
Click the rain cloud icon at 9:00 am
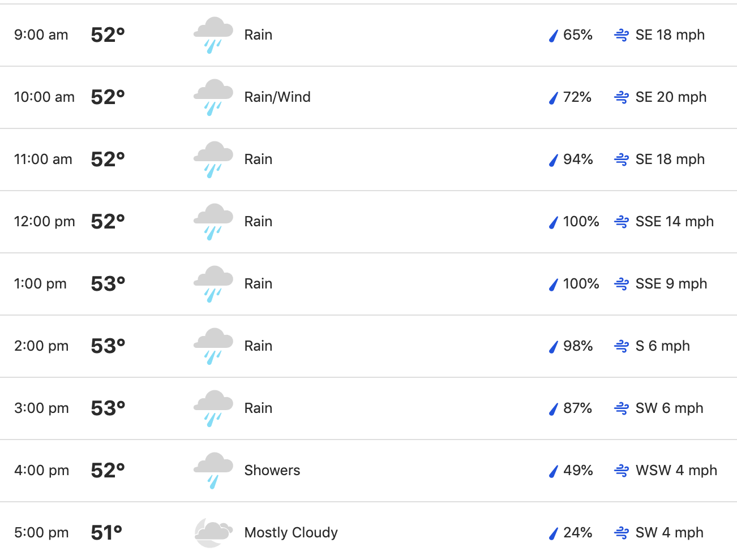[x=213, y=35]
